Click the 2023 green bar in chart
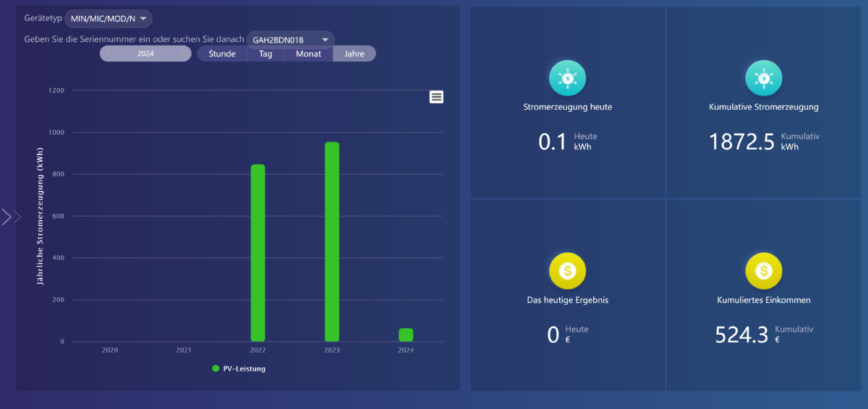This screenshot has height=409, width=868. [x=332, y=242]
